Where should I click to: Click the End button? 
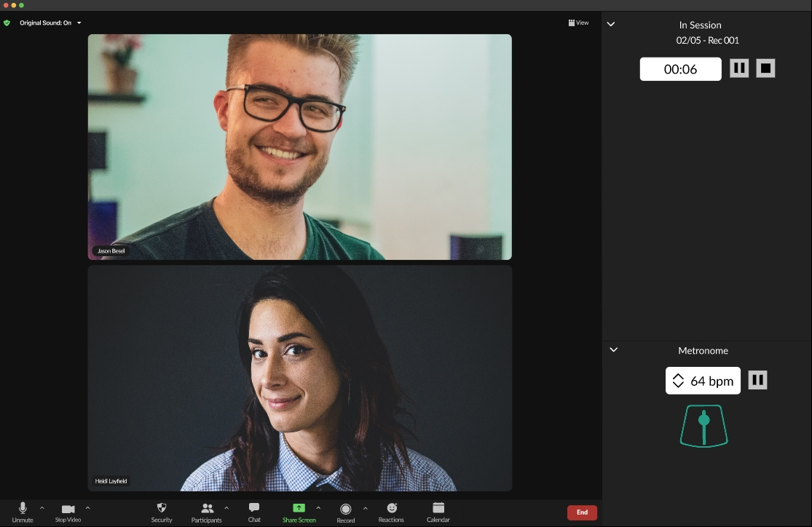tap(582, 512)
